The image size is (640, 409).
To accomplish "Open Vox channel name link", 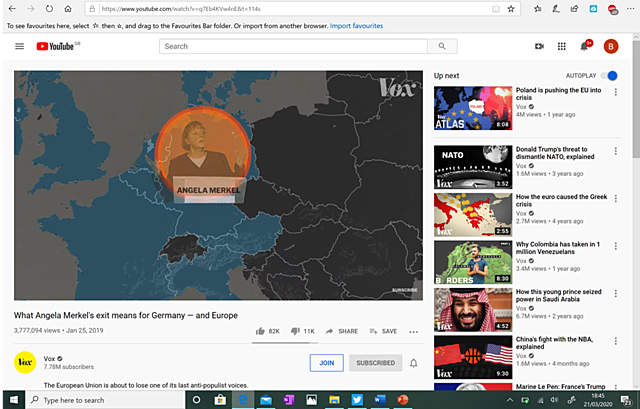I will click(x=49, y=358).
